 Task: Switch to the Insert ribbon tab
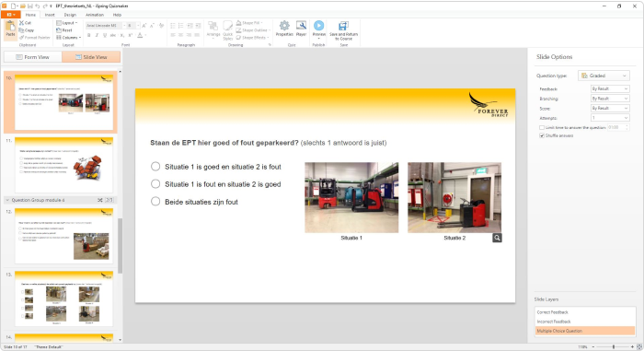50,15
